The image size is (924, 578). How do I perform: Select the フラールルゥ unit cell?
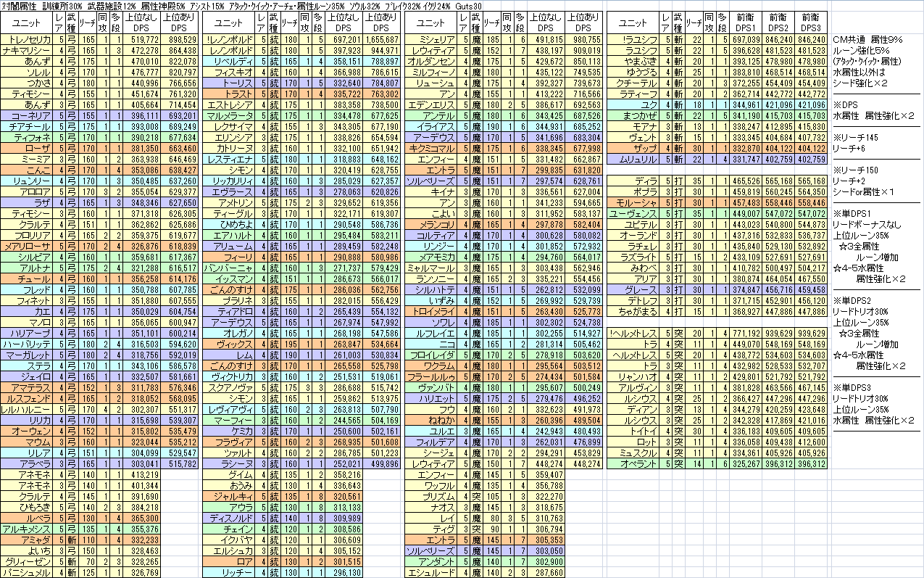coord(432,378)
